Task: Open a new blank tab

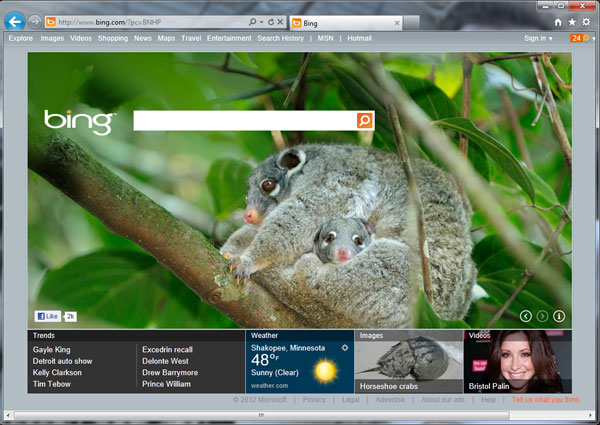Action: 411,23
